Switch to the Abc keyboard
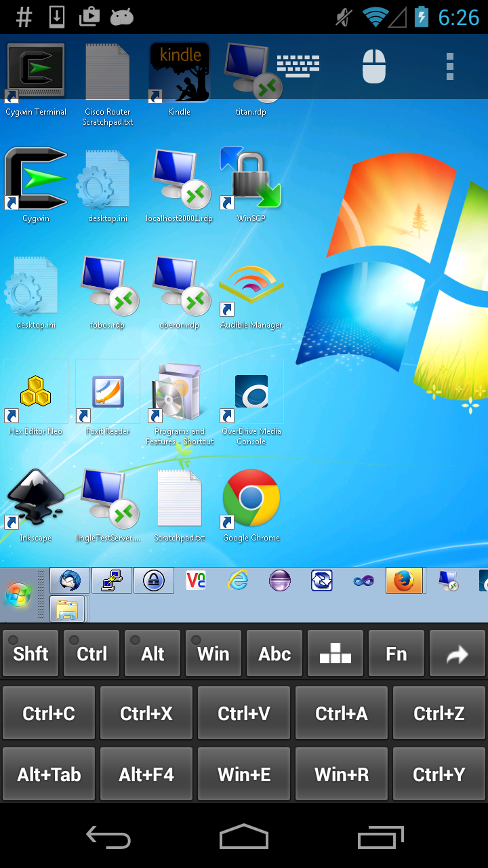Image resolution: width=488 pixels, height=868 pixels. pyautogui.click(x=274, y=654)
